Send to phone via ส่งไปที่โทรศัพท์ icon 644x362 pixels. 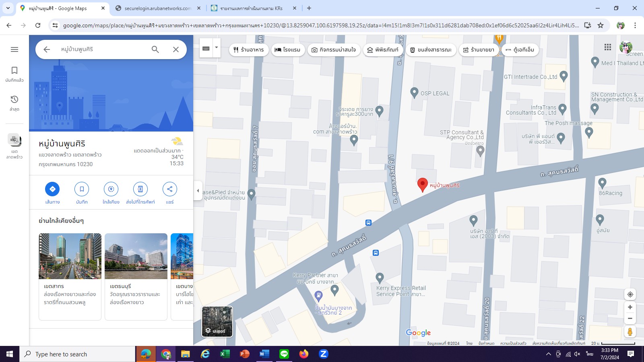point(140,189)
